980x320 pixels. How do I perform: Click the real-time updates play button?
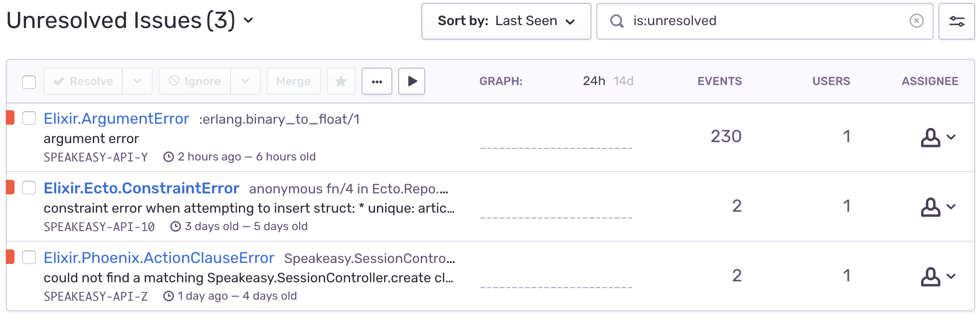[412, 81]
